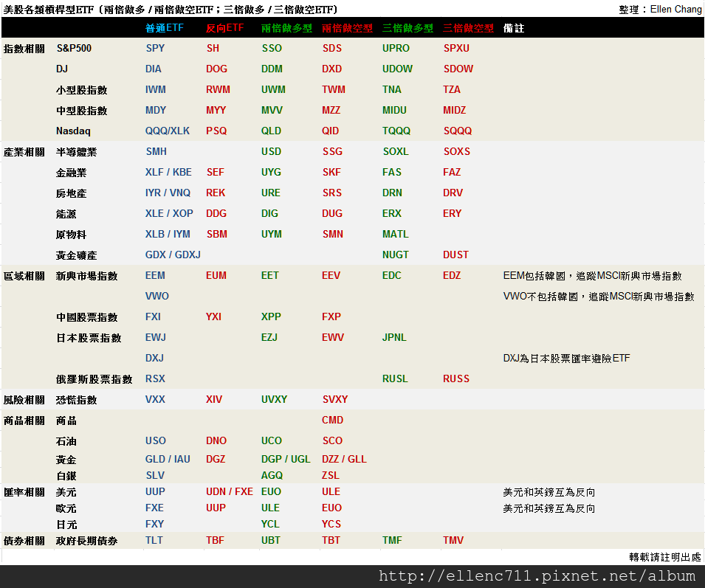
Task: Click the DIA ticker cell
Action: [153, 69]
